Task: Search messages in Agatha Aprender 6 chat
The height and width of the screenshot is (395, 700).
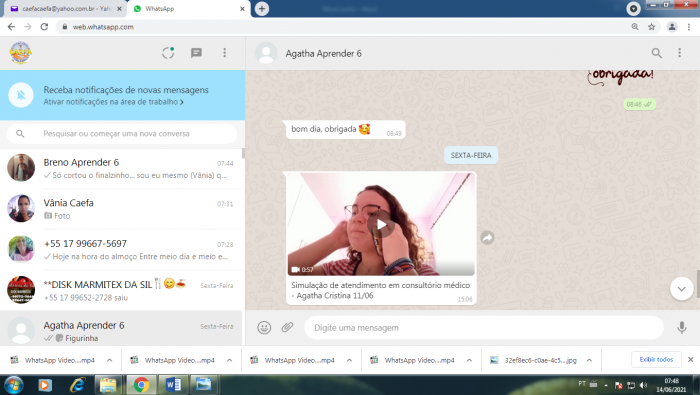Action: click(x=656, y=53)
